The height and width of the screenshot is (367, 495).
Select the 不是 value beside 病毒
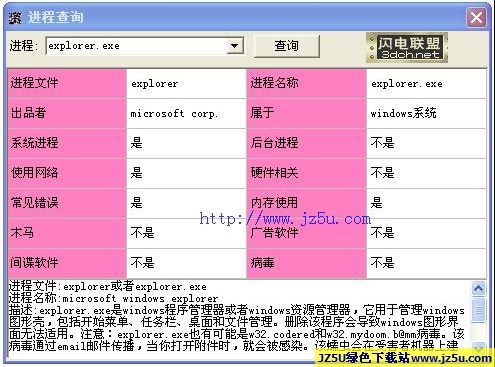pos(426,263)
